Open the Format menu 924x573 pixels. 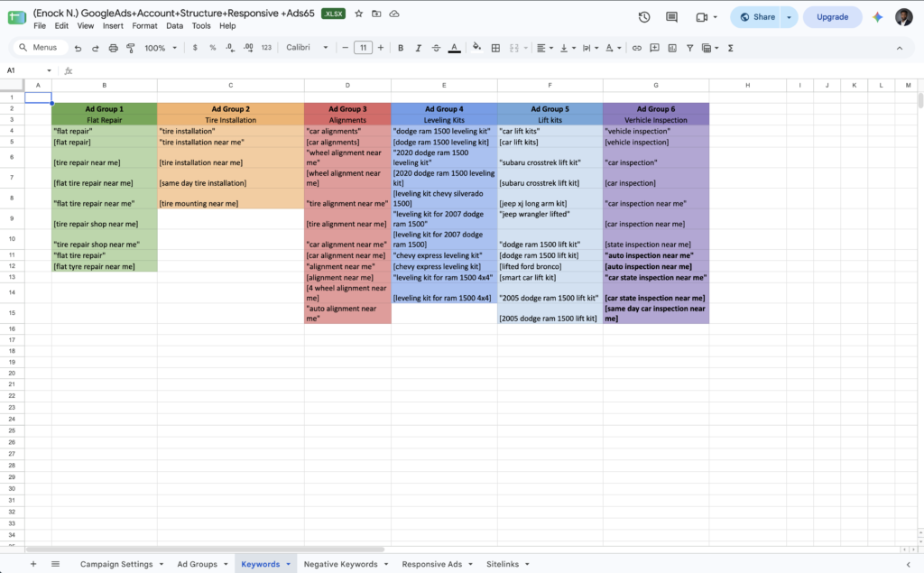pyautogui.click(x=144, y=26)
